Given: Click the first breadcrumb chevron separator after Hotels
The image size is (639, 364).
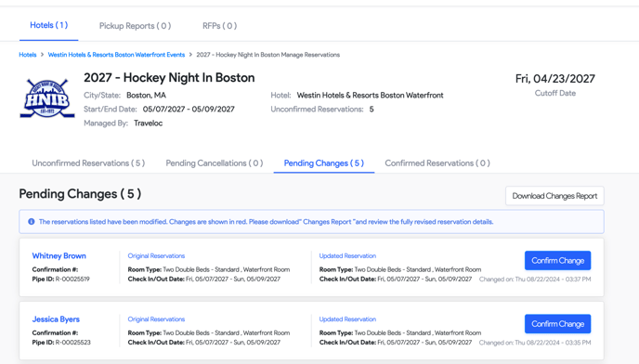Looking at the screenshot, I should pyautogui.click(x=42, y=55).
